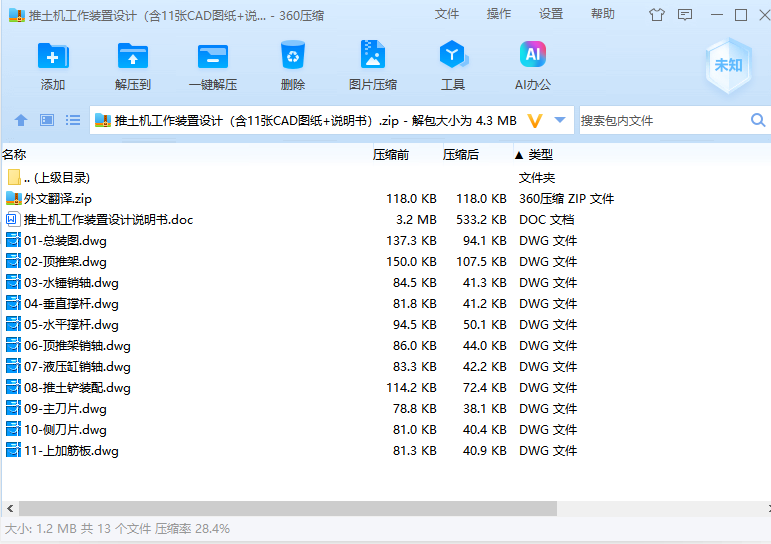Click the dwg icon of 05-水平撑杆.dwg
Screen dimensions: 771x544
(13, 324)
